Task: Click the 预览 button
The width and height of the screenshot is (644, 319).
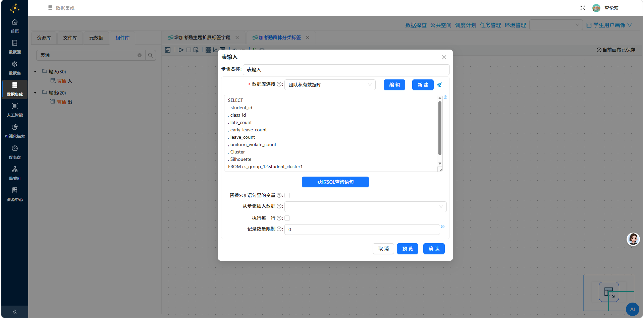Action: coord(408,249)
